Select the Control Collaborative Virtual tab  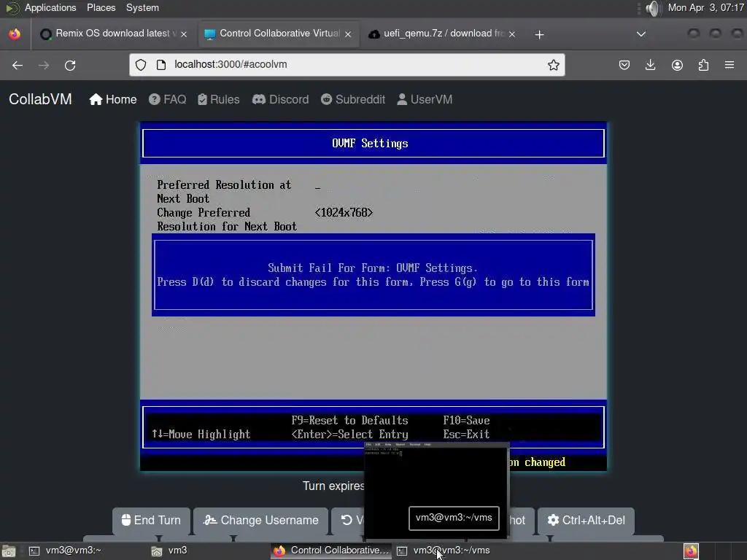(278, 34)
